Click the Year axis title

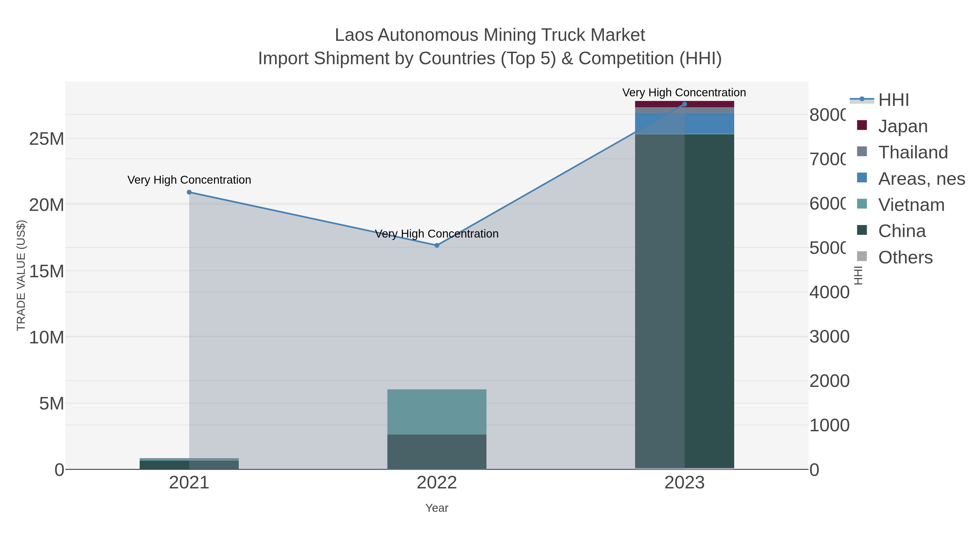pos(437,508)
